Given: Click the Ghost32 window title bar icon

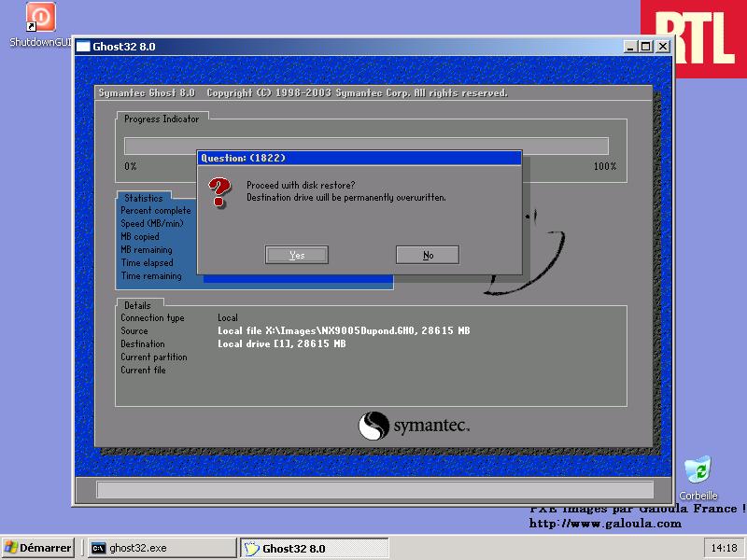Looking at the screenshot, I should click(x=83, y=47).
